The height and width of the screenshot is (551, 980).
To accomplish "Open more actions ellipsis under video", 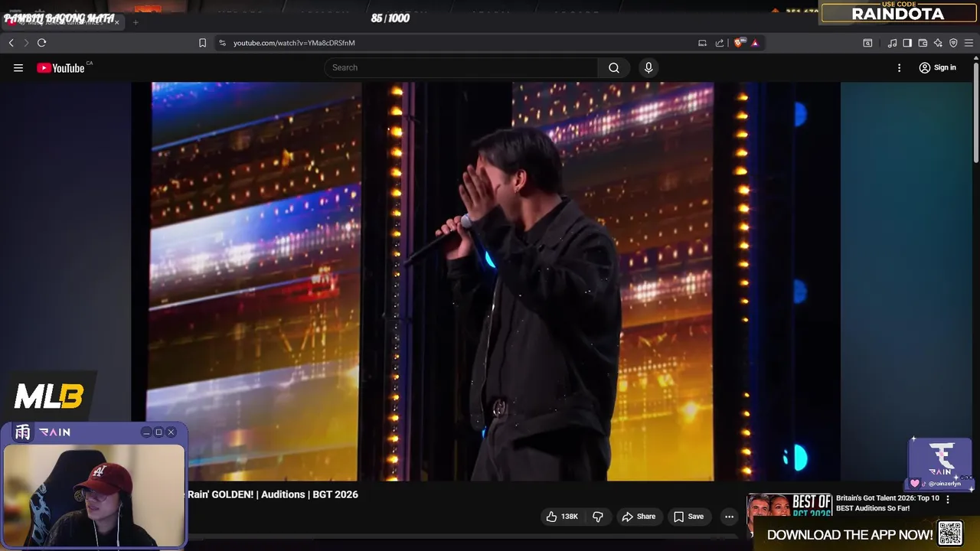I will click(x=729, y=517).
